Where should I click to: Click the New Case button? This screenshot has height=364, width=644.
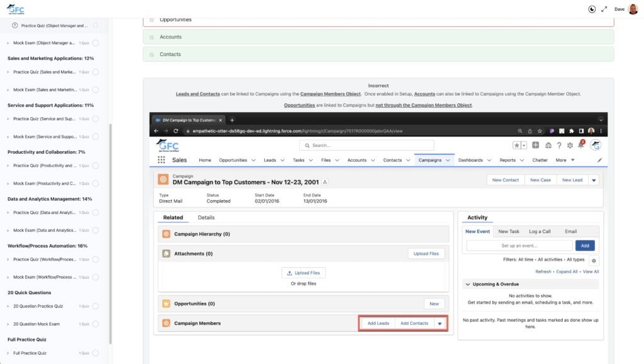(x=540, y=180)
